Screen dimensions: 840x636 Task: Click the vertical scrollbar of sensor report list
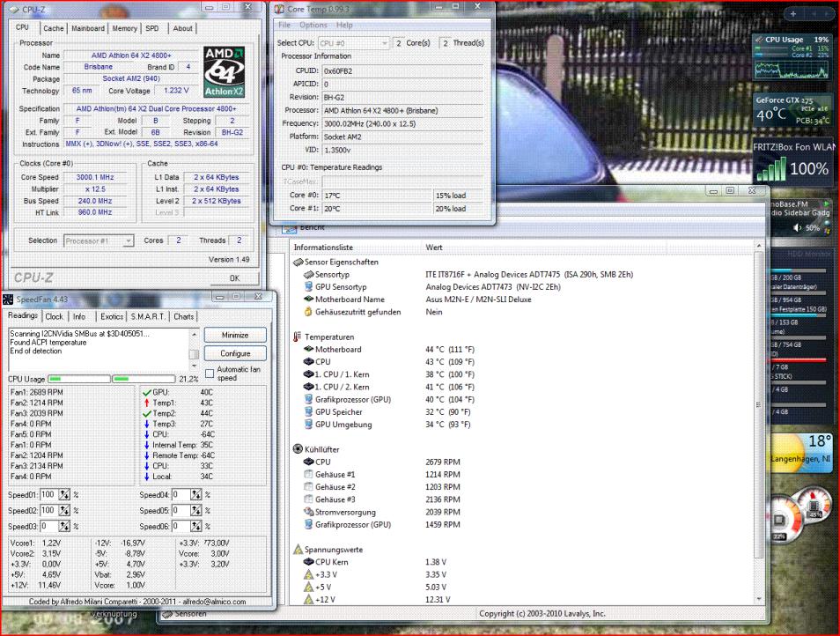coord(759,424)
